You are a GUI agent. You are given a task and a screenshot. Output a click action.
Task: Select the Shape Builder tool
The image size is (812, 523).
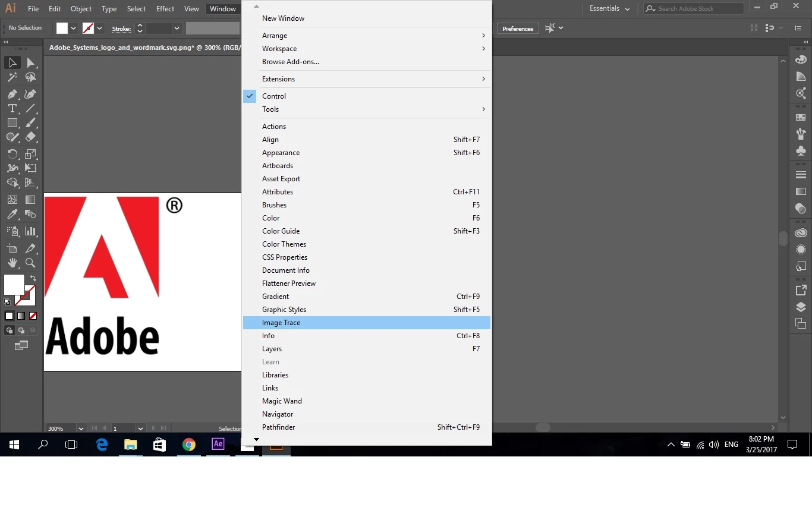click(12, 182)
